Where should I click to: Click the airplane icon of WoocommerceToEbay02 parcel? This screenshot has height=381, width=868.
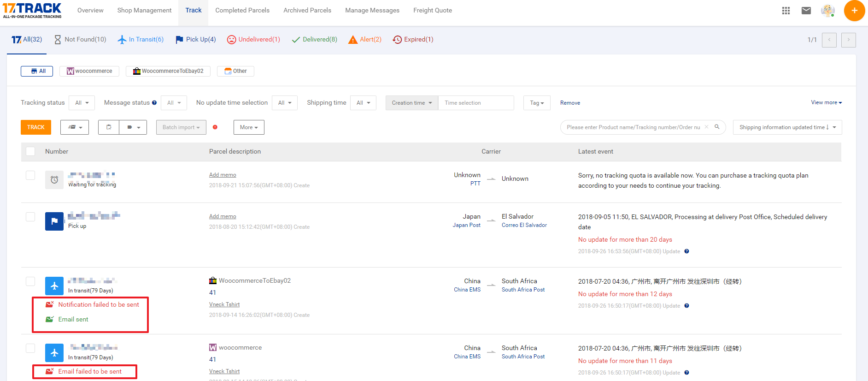(x=54, y=286)
